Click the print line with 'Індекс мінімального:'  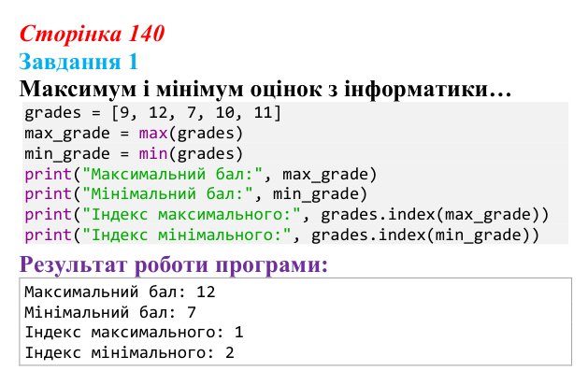tap(281, 235)
